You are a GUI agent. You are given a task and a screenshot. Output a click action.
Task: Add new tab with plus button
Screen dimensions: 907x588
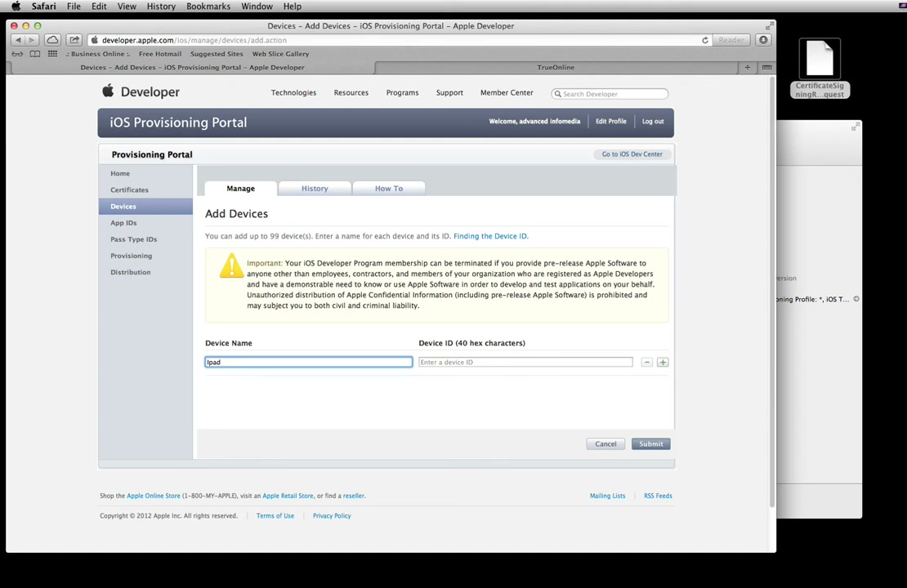pos(748,67)
